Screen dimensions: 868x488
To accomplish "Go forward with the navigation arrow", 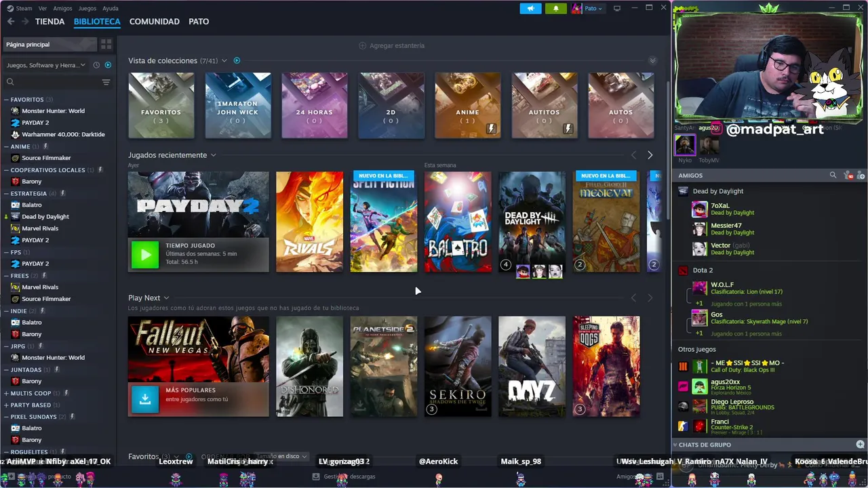I will tap(25, 22).
